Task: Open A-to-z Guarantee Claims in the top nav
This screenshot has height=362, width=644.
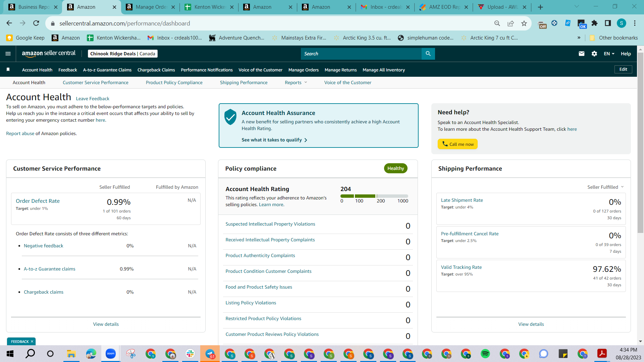Action: [107, 70]
